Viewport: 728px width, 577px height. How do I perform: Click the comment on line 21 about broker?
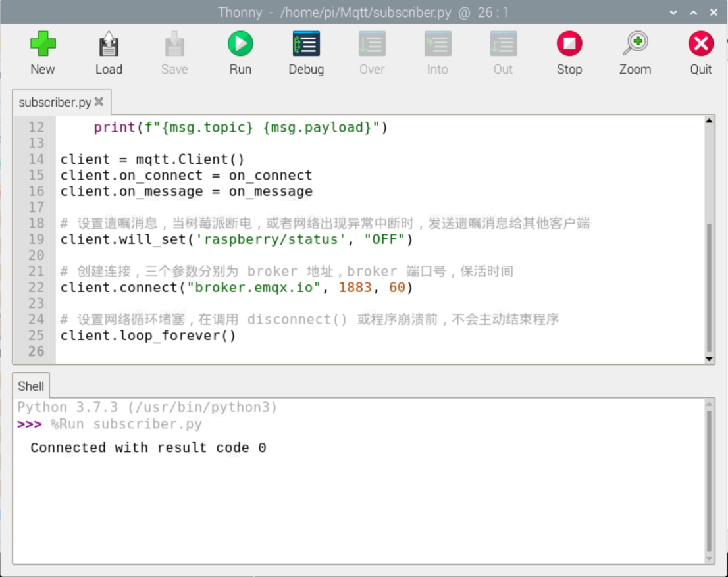click(x=287, y=272)
